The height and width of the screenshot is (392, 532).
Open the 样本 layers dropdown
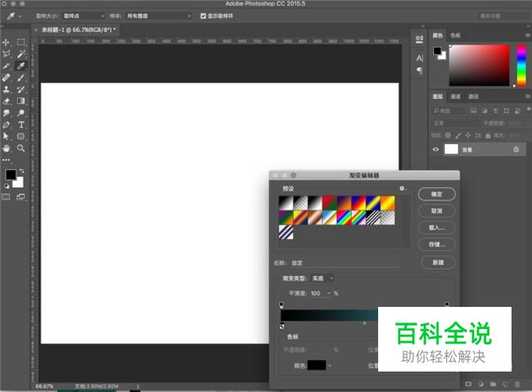coord(157,16)
